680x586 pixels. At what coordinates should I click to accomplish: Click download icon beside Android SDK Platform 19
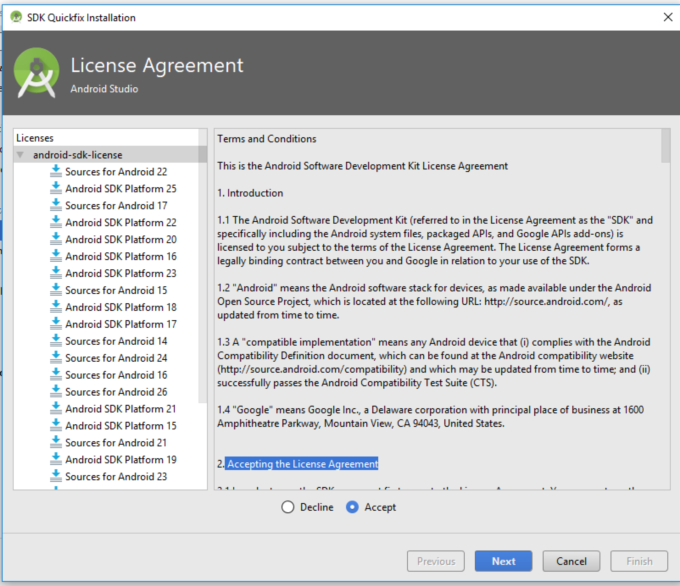tap(56, 458)
